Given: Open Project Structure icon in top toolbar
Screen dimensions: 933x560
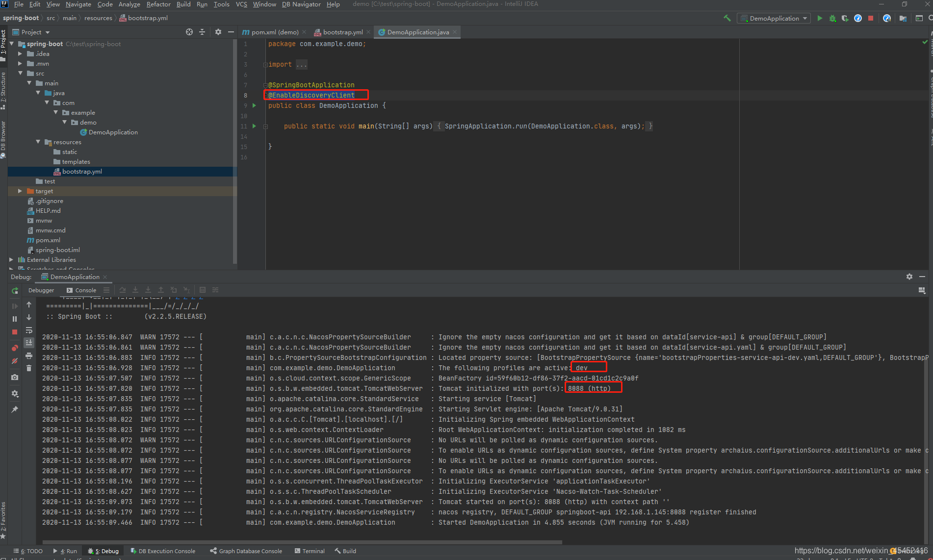Looking at the screenshot, I should pyautogui.click(x=903, y=18).
